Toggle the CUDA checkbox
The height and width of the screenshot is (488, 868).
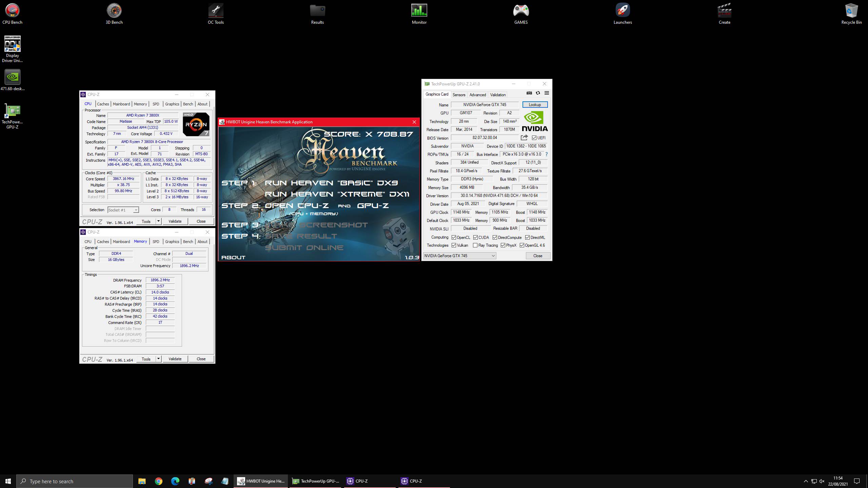tap(475, 238)
